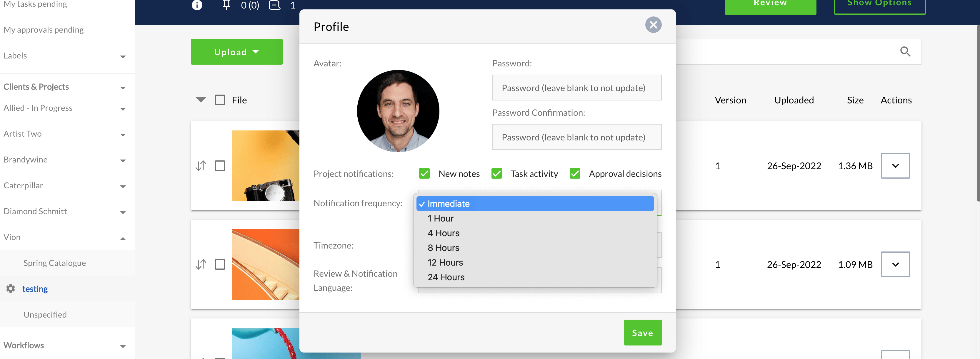Screen dimensions: 980x359
Task: Choose 8 Hours notification frequency
Action: (535, 248)
